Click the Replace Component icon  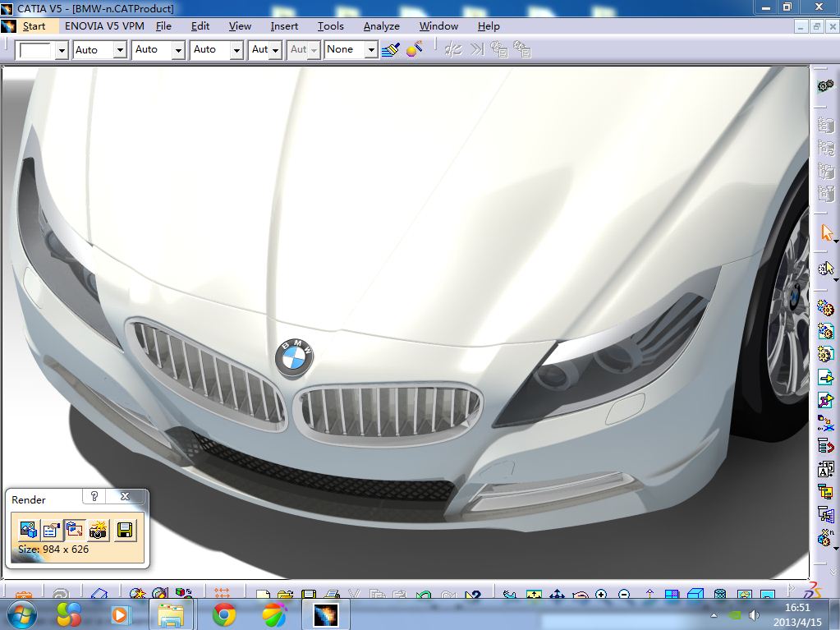[x=825, y=423]
